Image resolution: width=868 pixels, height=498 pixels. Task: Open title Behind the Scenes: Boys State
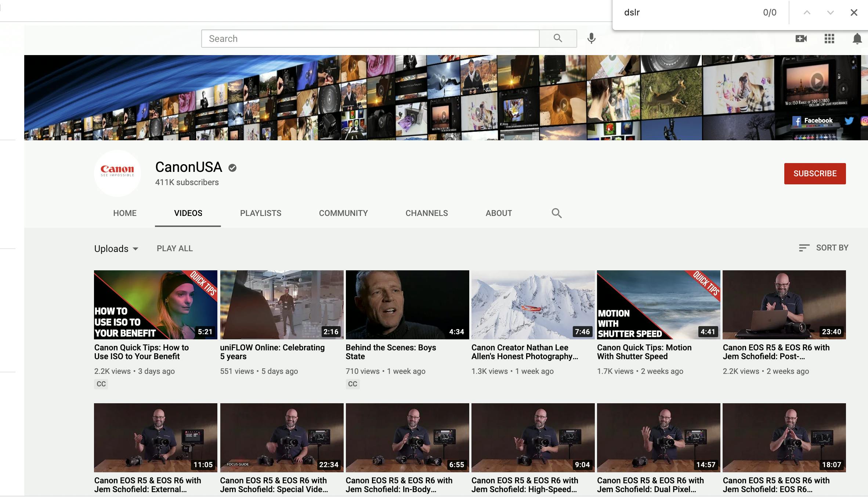tap(391, 352)
